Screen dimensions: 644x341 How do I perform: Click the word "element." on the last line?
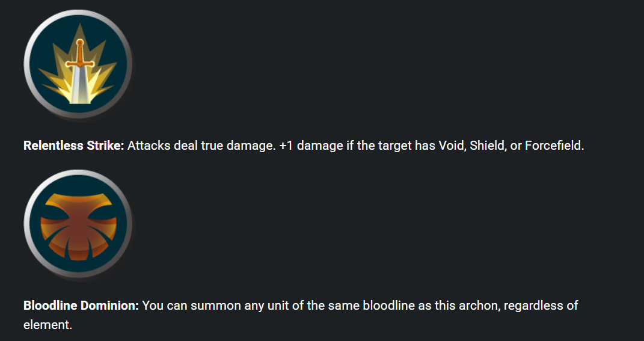point(48,325)
